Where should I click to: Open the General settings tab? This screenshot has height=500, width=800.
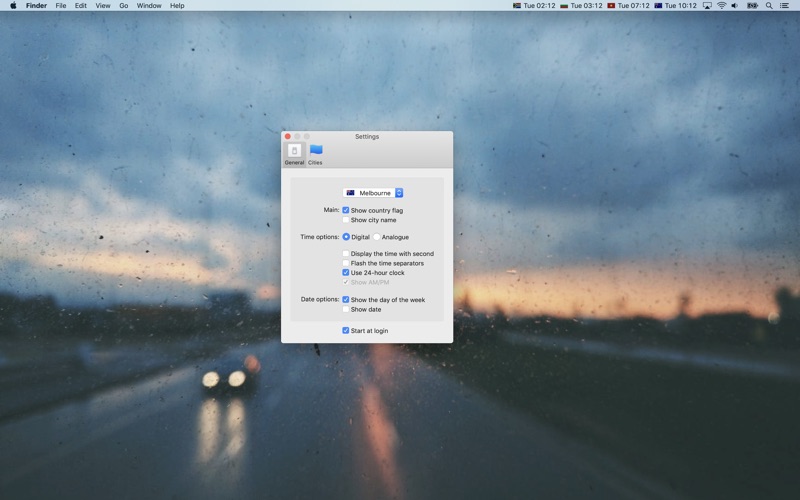point(294,154)
